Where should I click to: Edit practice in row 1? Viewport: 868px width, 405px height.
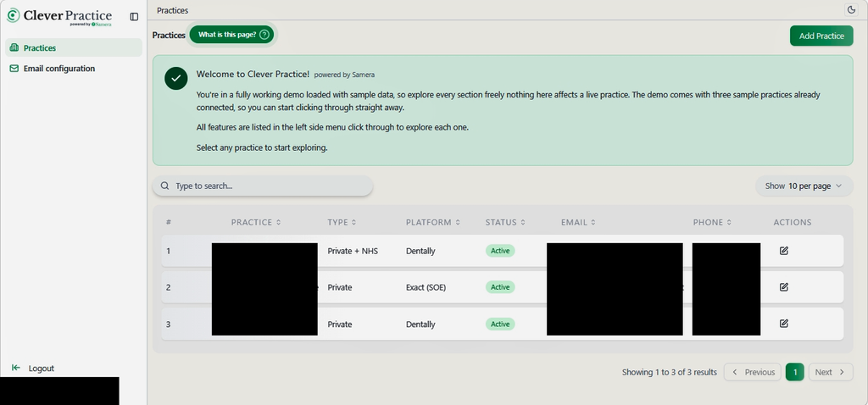(783, 251)
